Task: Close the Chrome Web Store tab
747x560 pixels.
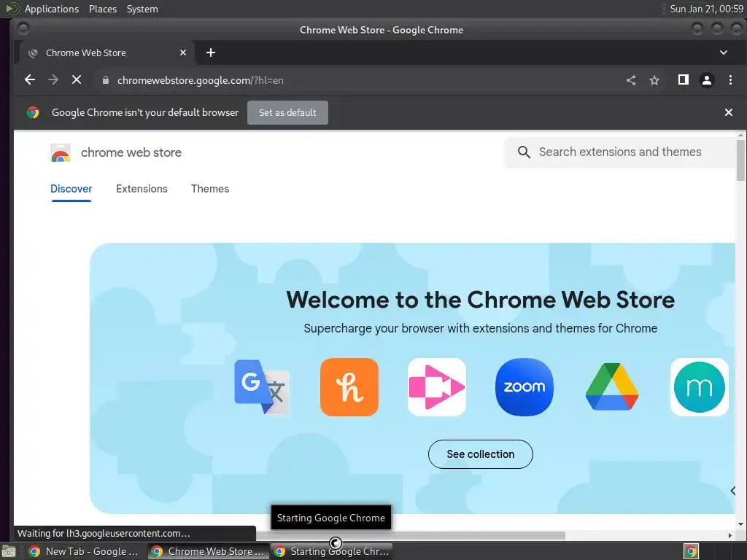Action: click(183, 52)
